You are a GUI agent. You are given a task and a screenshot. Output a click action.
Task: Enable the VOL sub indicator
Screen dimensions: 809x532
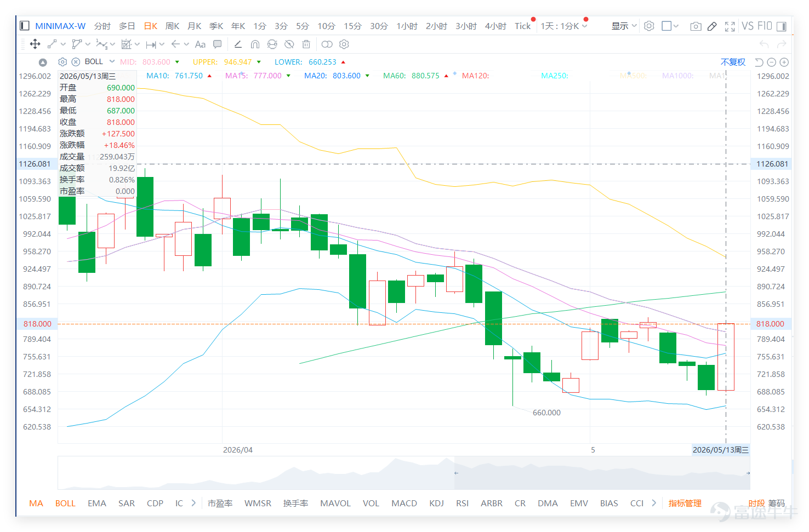click(x=371, y=503)
